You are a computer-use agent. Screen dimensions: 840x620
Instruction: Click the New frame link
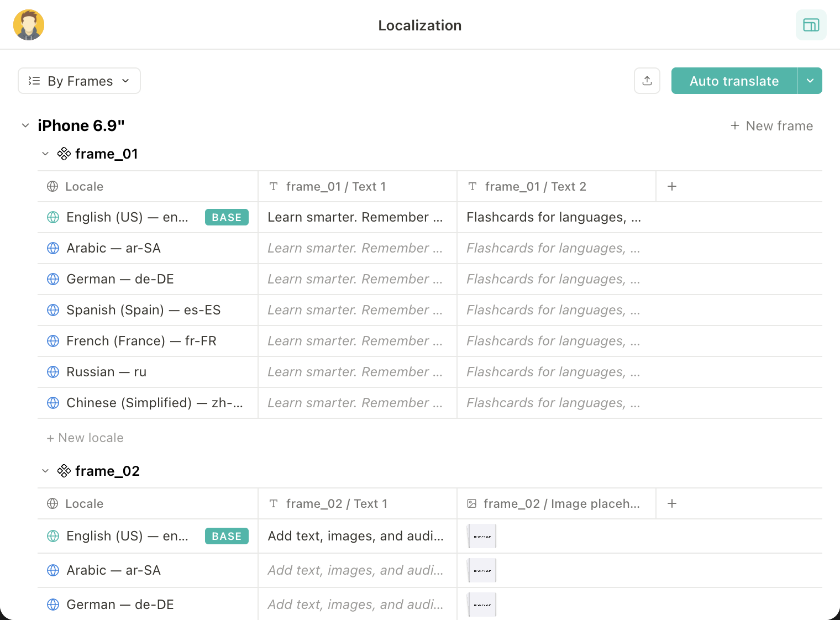click(x=771, y=126)
